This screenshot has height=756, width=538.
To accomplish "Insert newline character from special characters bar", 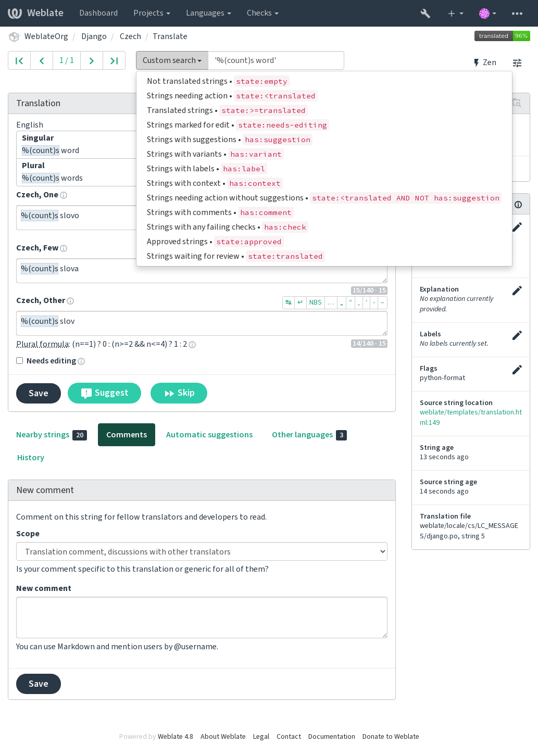I will coord(301,303).
